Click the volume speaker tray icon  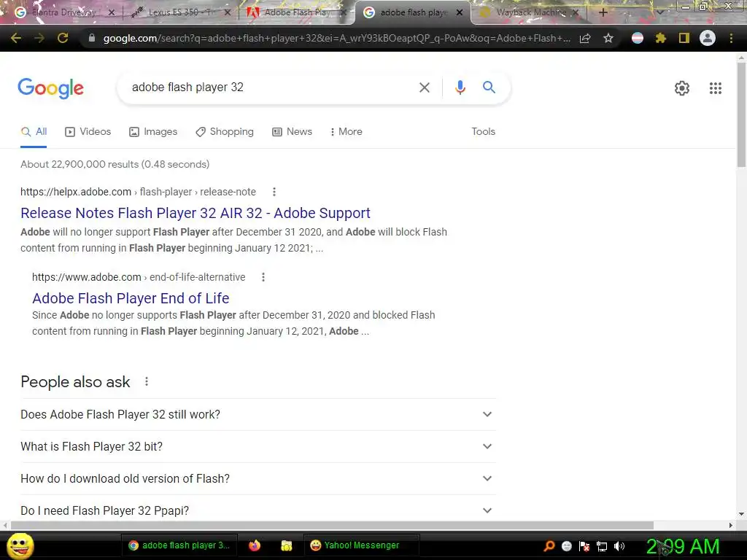[x=619, y=546]
